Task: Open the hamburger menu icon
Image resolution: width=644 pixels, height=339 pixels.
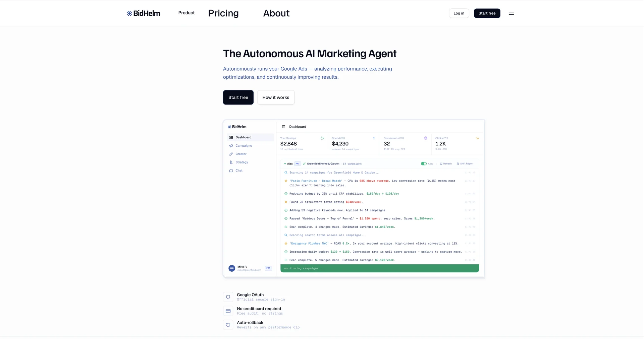Action: tap(511, 13)
